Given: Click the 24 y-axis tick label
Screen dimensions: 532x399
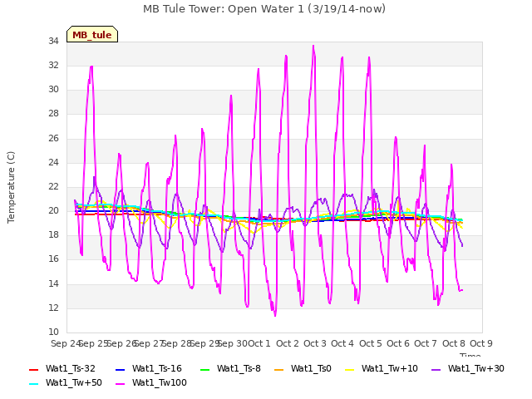Looking at the screenshot, I should tap(53, 162).
